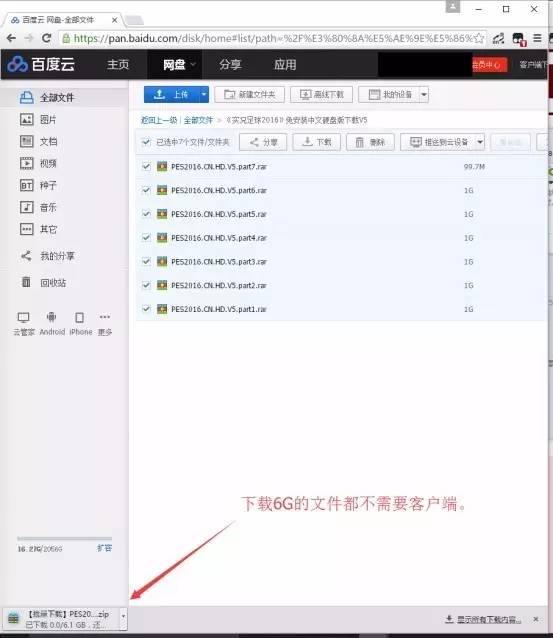The width and height of the screenshot is (553, 638).
Task: Open 视频 category in sidebar
Action: 38,163
